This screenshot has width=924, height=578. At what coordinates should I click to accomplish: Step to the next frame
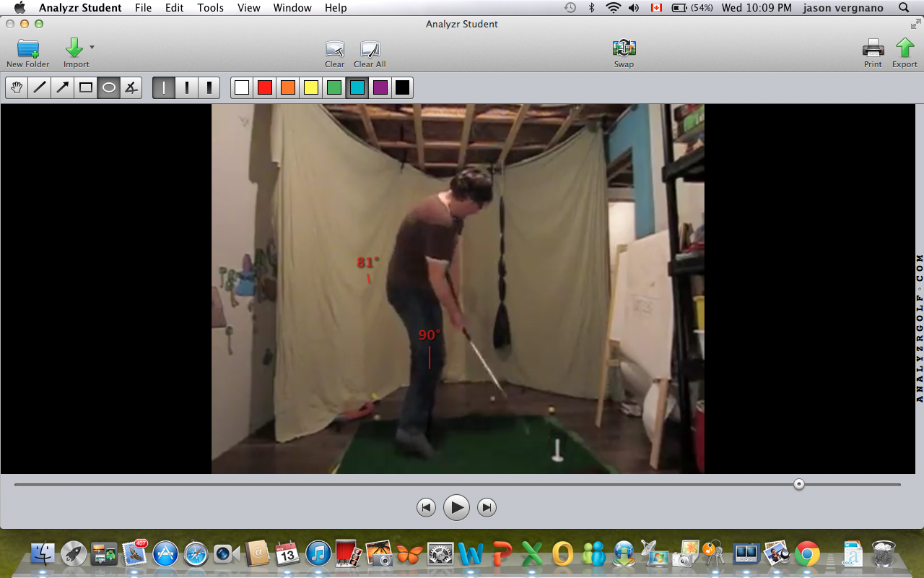[487, 508]
